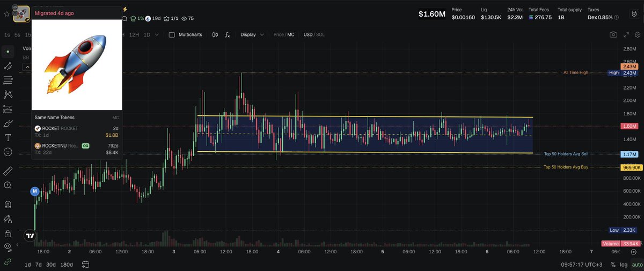The image size is (644, 271).
Task: Open ROCKETINU same-name token row
Action: (77, 149)
